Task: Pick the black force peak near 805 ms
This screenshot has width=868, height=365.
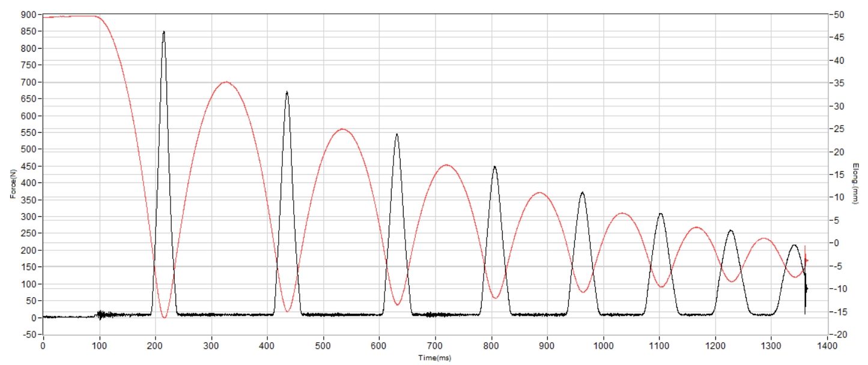Action: coord(494,167)
